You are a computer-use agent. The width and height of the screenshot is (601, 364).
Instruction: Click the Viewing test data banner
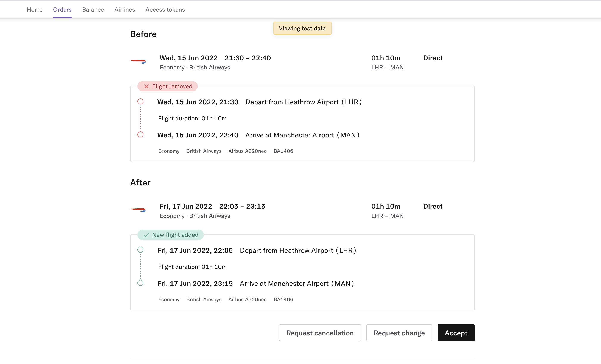pyautogui.click(x=302, y=28)
